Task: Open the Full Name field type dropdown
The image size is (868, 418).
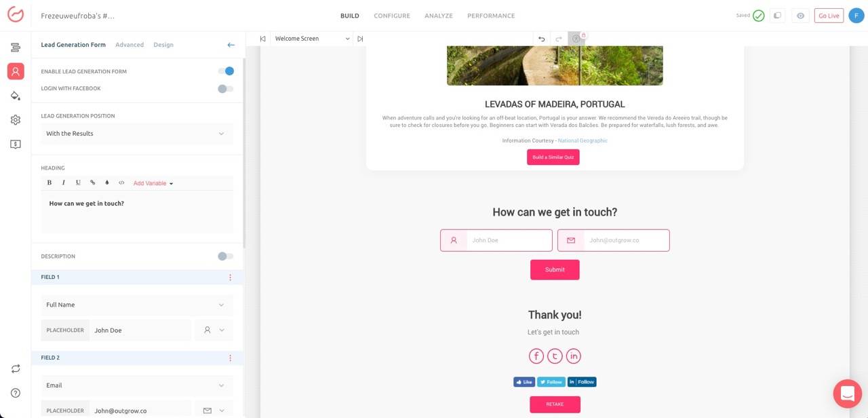Action: point(136,305)
